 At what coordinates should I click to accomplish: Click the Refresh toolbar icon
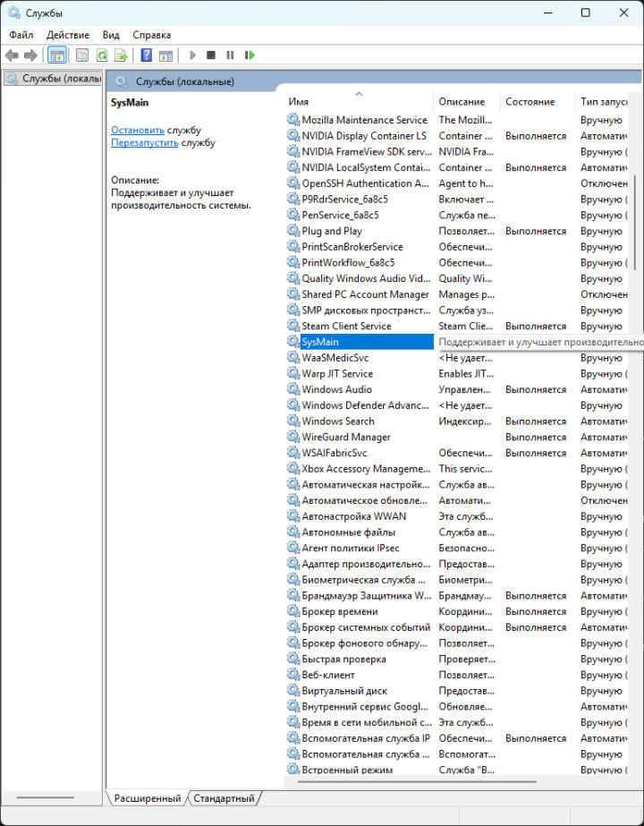point(102,55)
